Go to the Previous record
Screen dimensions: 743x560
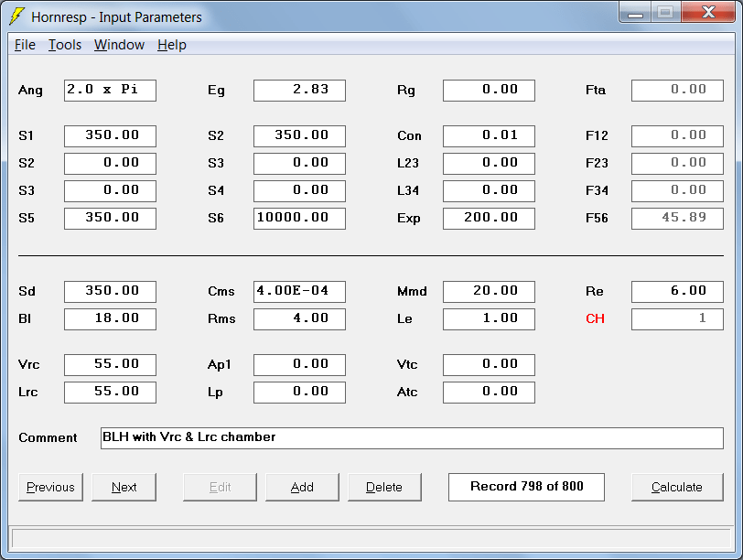coord(50,487)
